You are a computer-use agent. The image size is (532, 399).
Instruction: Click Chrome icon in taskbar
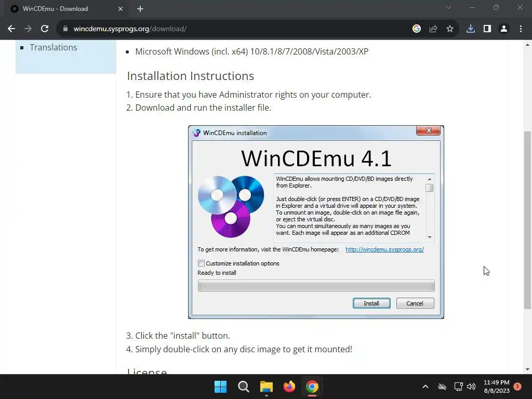click(x=312, y=387)
